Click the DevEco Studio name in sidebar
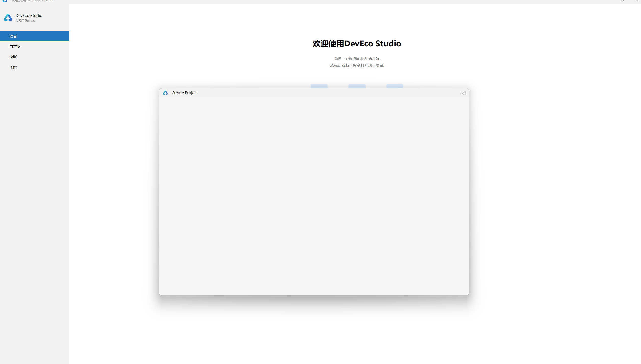The width and height of the screenshot is (641, 364). [x=29, y=16]
